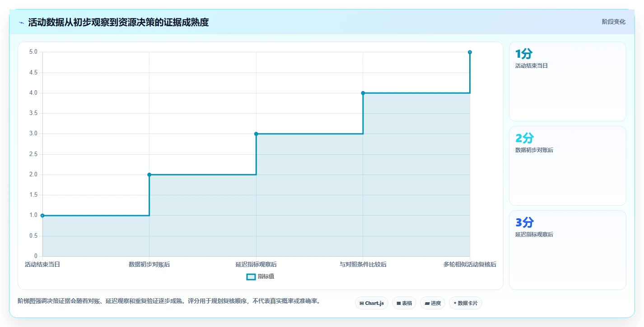Click the 2分 score value

[524, 138]
